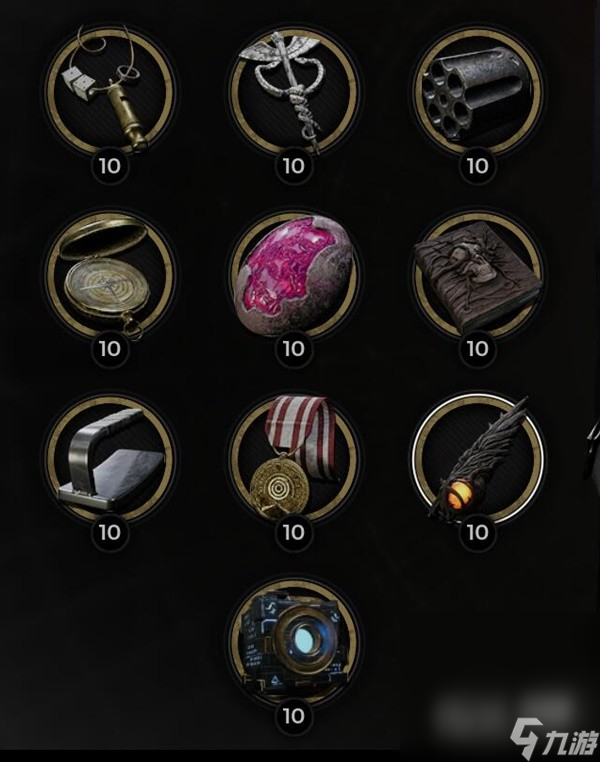The width and height of the screenshot is (600, 762).
Task: Select the brass compass icon
Action: (109, 275)
